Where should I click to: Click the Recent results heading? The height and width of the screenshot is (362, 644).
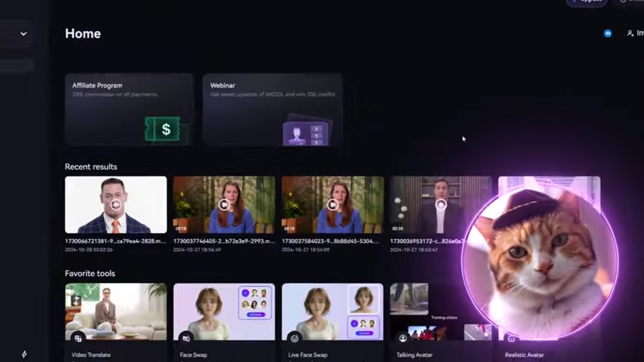91,167
